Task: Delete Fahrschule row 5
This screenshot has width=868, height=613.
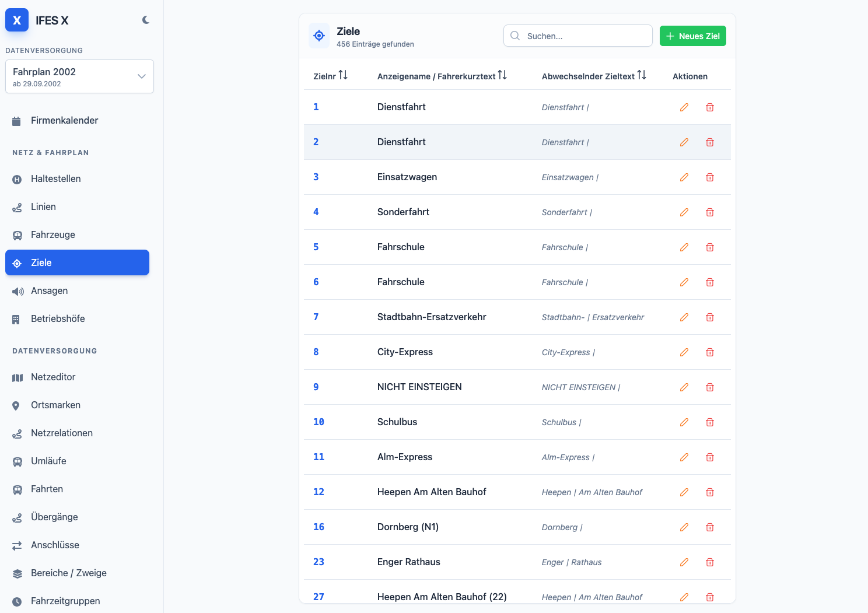Action: pyautogui.click(x=710, y=247)
